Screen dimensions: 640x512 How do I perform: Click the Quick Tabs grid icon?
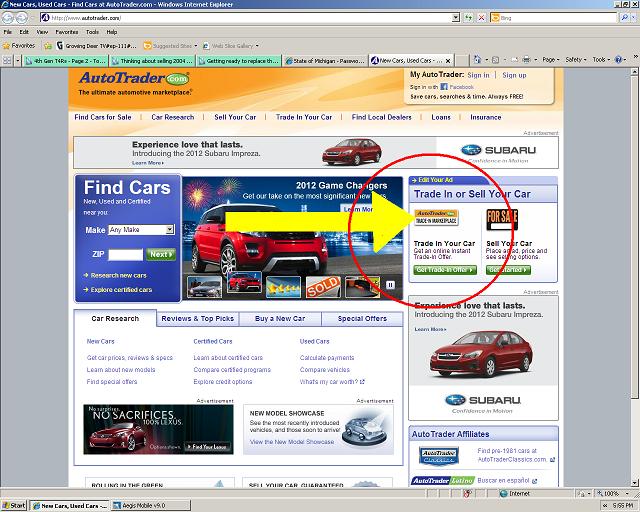(7, 60)
